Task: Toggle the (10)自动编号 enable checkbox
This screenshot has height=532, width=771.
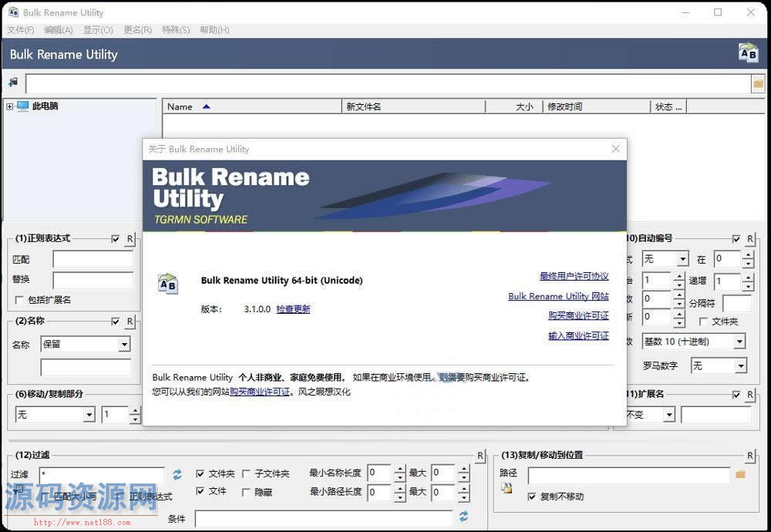Action: click(736, 239)
